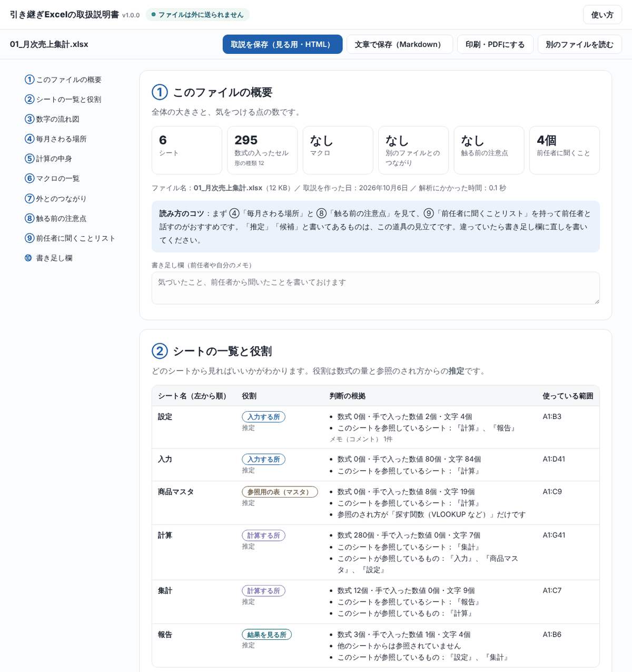Go to ⑧触る前の注意点 in sidebar
This screenshot has height=672, width=632.
pos(56,218)
